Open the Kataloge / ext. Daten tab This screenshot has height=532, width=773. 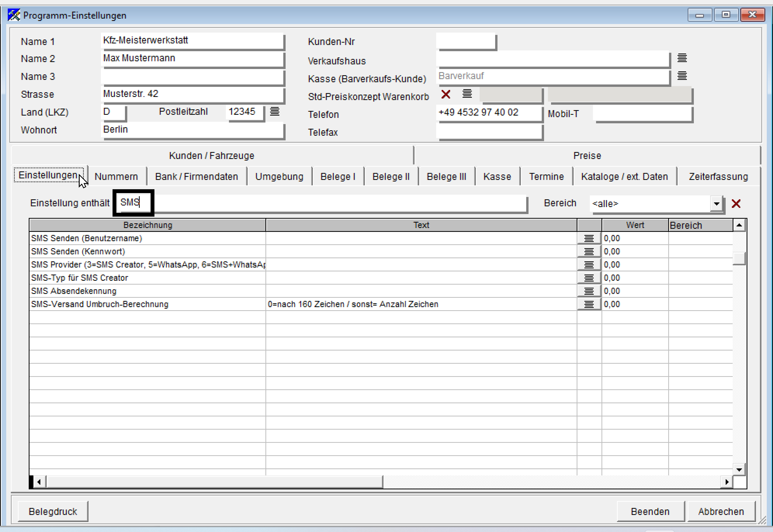[624, 176]
